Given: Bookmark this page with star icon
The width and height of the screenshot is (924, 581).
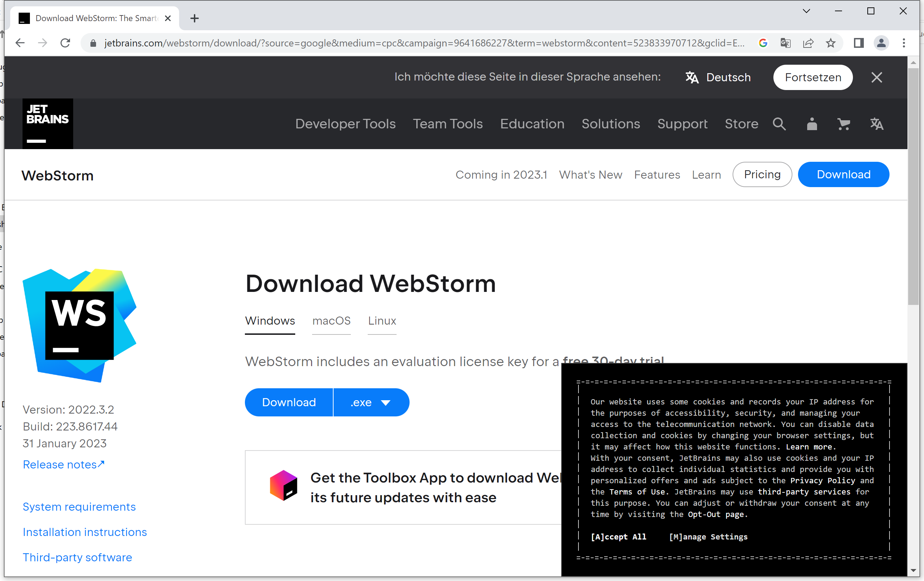Looking at the screenshot, I should coord(830,43).
